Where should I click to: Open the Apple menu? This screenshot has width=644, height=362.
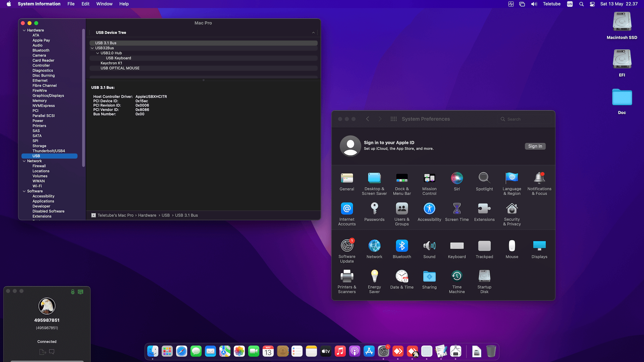pos(9,4)
